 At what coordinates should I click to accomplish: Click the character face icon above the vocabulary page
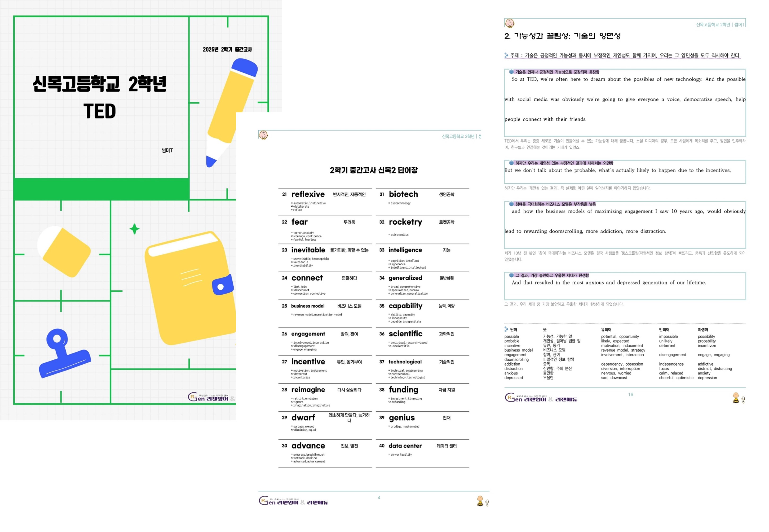[x=263, y=135]
